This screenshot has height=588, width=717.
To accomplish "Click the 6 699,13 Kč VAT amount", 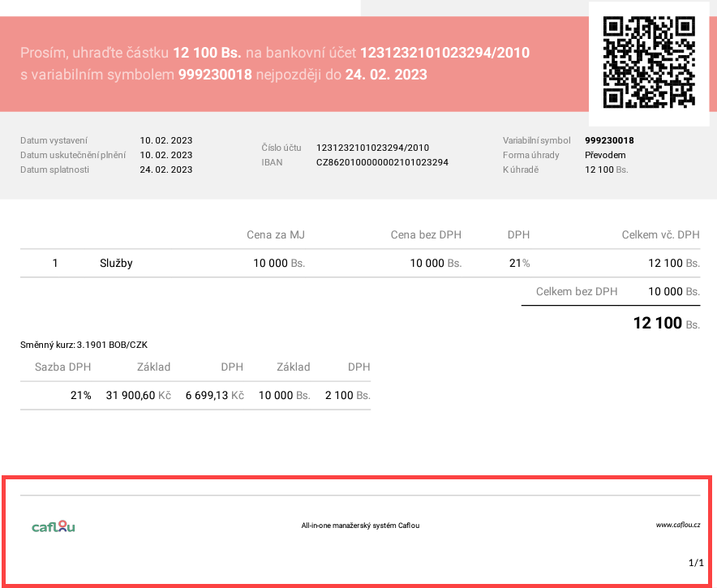I will [214, 396].
